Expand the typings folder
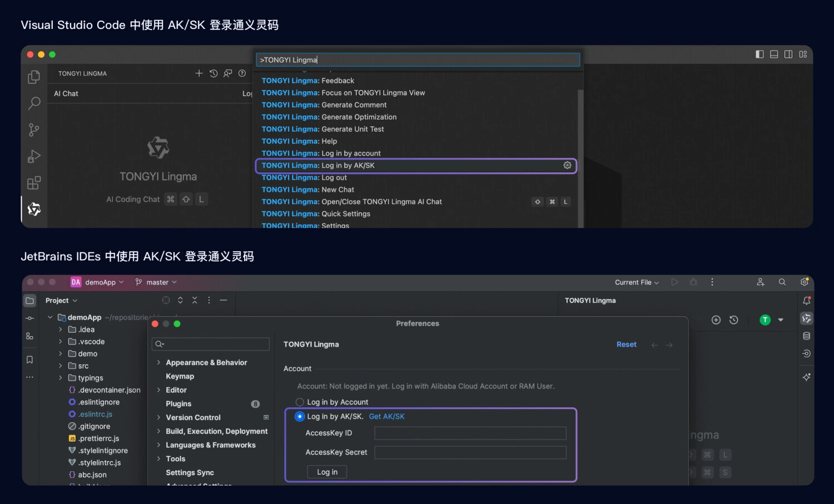 click(61, 378)
